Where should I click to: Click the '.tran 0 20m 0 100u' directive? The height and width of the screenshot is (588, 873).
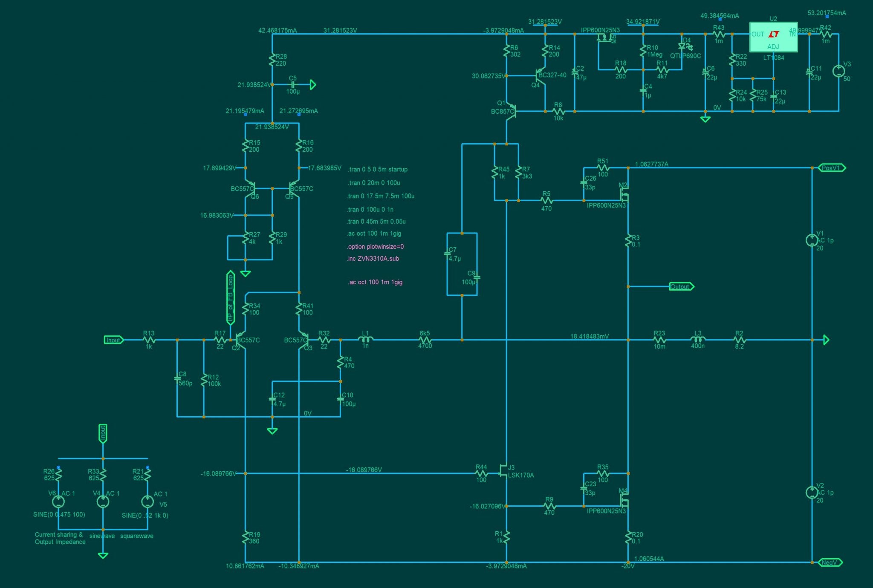coord(374,183)
